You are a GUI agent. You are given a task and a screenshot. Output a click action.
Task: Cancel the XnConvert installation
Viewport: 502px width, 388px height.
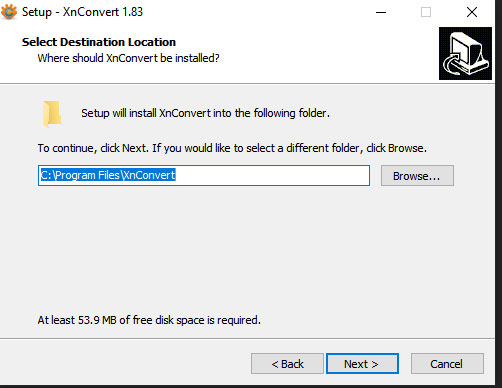click(x=447, y=364)
